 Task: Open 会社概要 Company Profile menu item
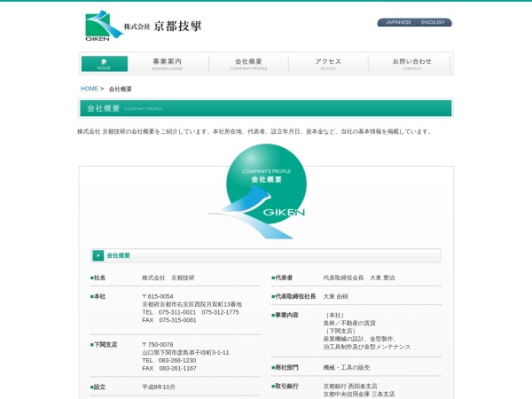tap(248, 64)
